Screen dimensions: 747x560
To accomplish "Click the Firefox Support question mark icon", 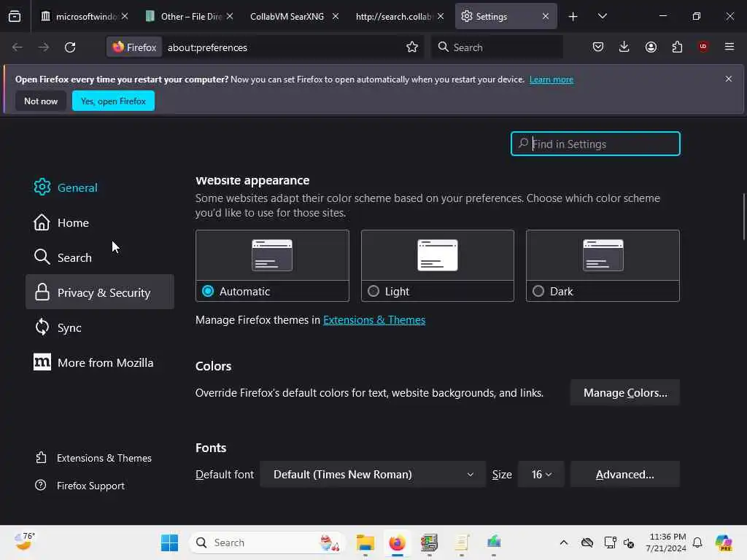I will pos(41,485).
